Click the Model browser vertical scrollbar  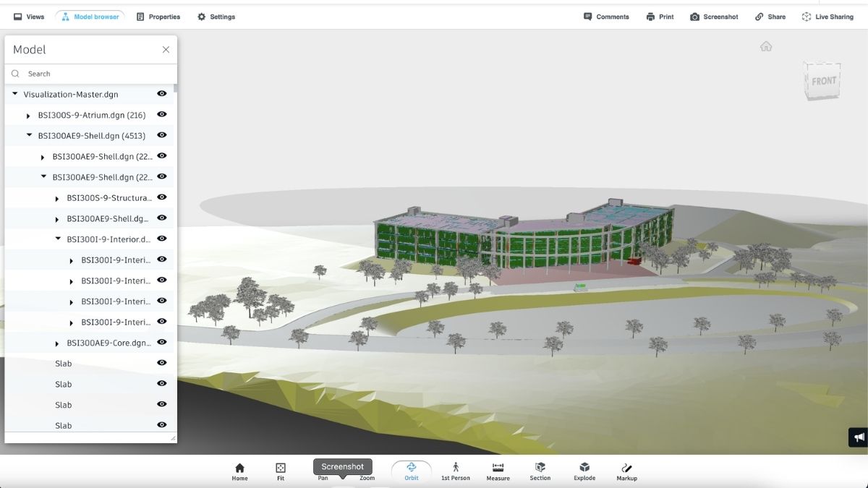[x=175, y=89]
